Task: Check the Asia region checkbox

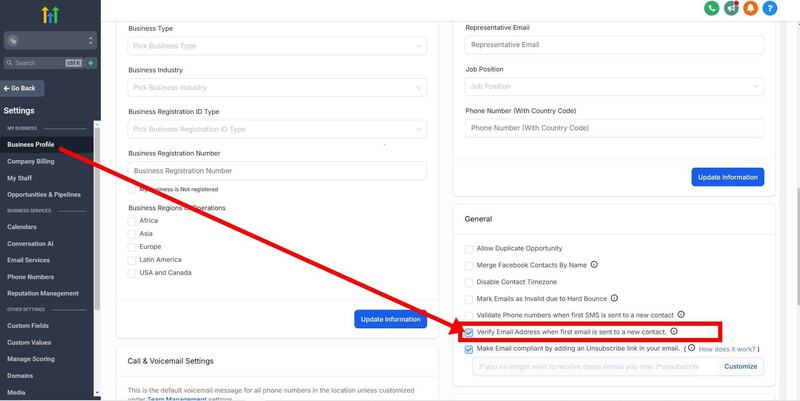Action: 132,234
